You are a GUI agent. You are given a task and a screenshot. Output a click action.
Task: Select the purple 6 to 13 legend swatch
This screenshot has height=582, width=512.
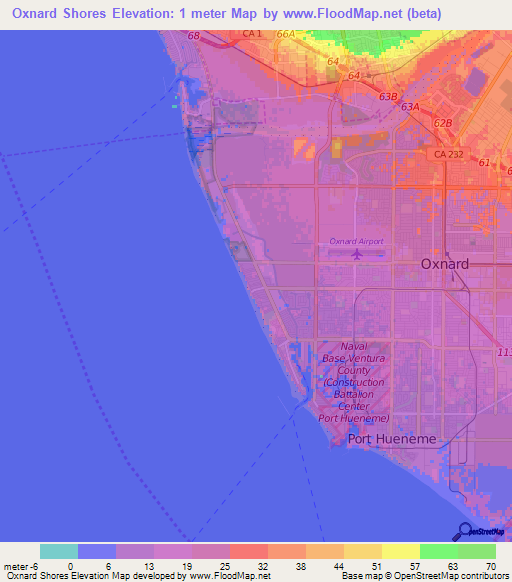pyautogui.click(x=135, y=551)
